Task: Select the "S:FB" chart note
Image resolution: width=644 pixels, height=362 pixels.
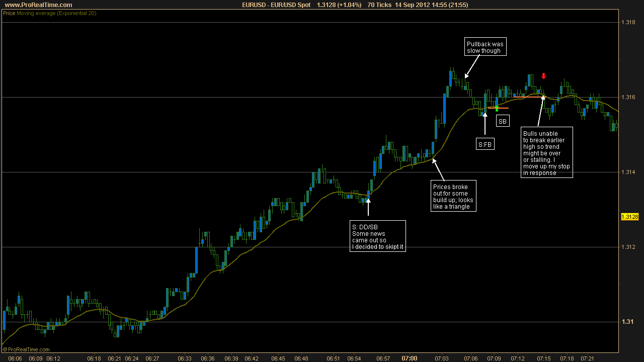Action: (485, 144)
